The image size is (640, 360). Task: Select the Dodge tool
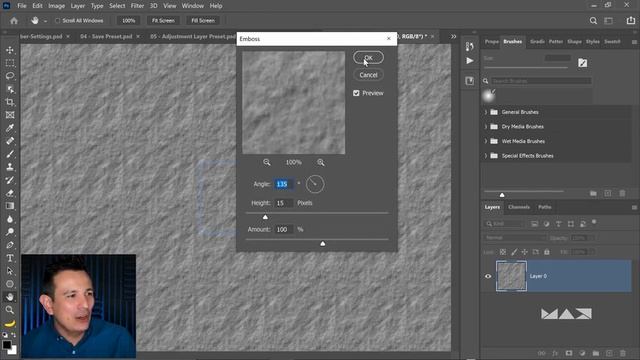point(10,232)
